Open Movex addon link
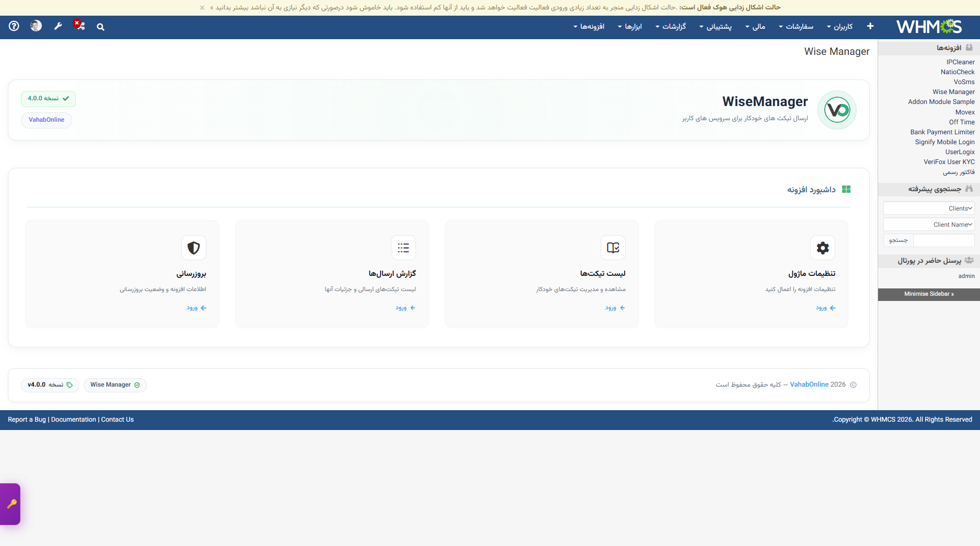 pyautogui.click(x=965, y=112)
